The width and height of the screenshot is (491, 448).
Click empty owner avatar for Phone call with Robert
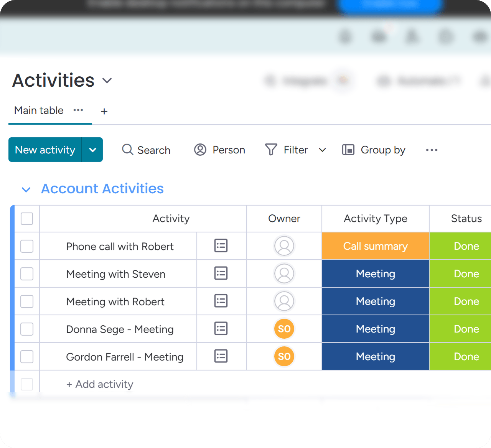coord(284,246)
